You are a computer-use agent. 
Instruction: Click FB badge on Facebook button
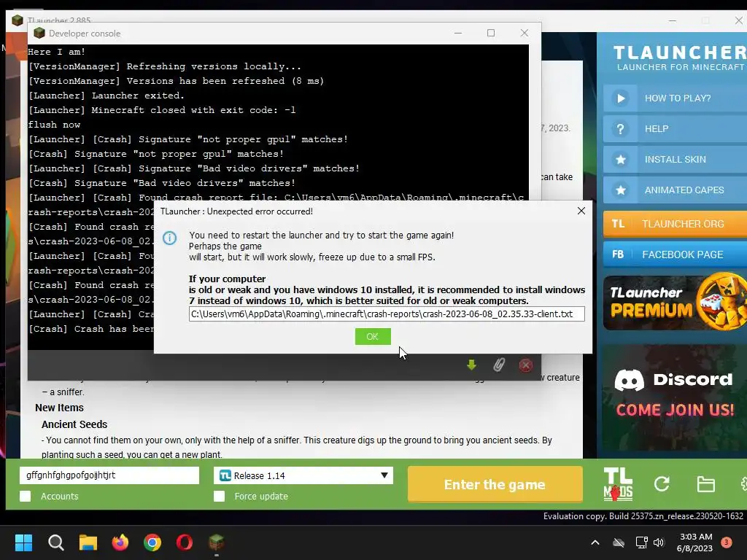click(x=618, y=254)
